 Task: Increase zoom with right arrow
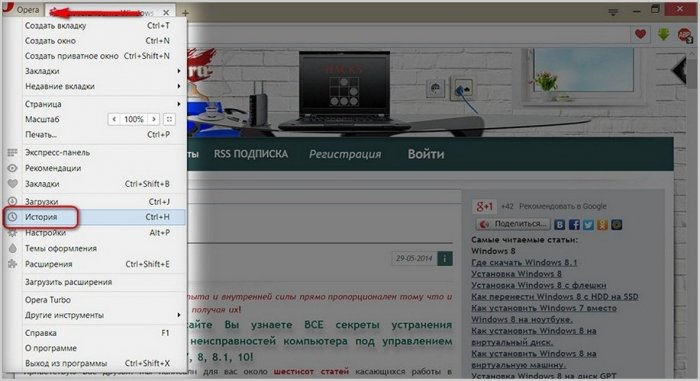pos(154,119)
